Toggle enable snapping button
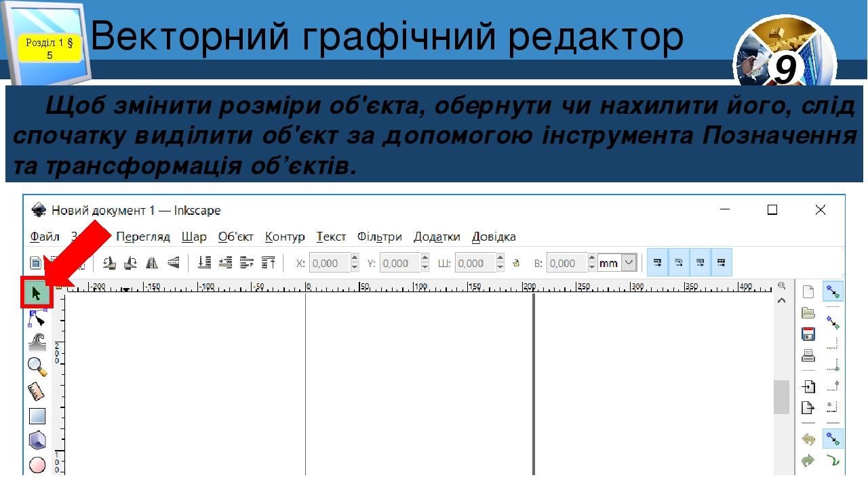The image size is (868, 488). [x=833, y=292]
